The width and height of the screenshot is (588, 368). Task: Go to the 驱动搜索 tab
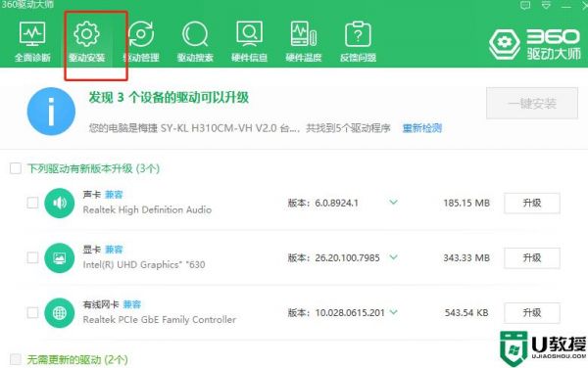195,41
